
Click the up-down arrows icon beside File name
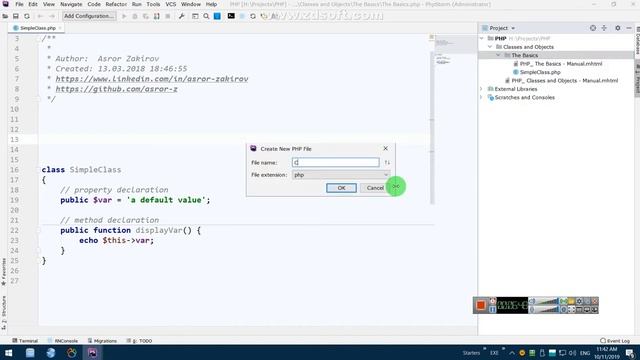(387, 162)
